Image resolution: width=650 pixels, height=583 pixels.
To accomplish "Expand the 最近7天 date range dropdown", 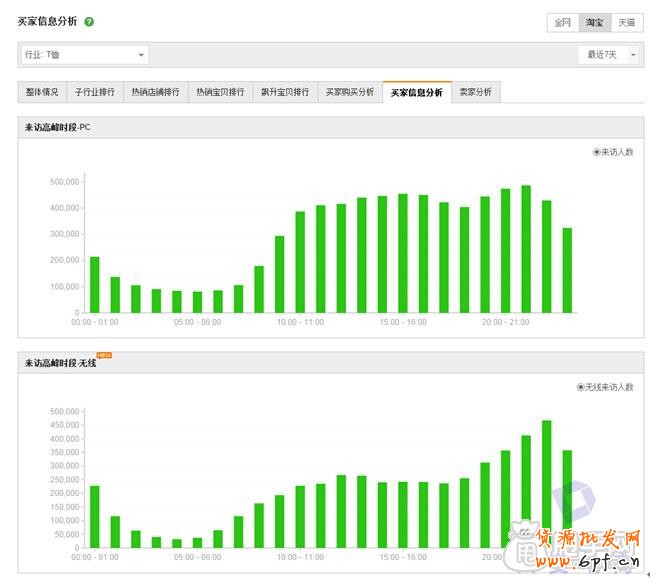I will coord(608,55).
